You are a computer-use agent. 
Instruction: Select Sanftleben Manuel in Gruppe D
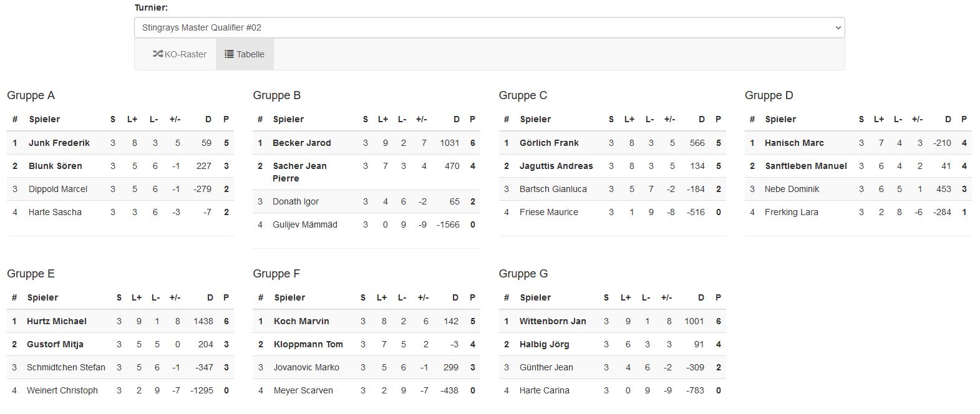pos(806,166)
